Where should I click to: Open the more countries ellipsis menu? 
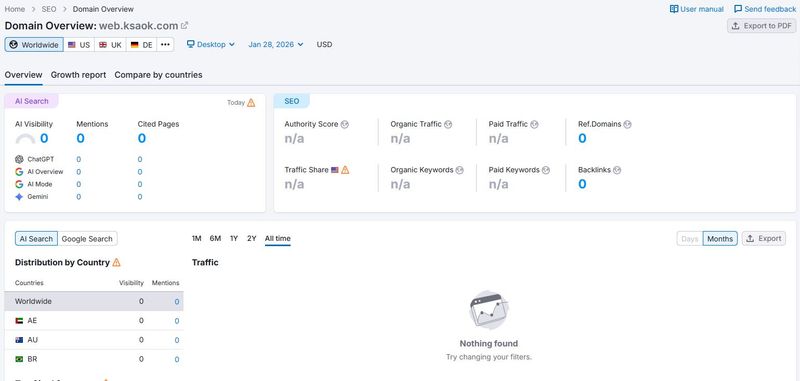[165, 45]
